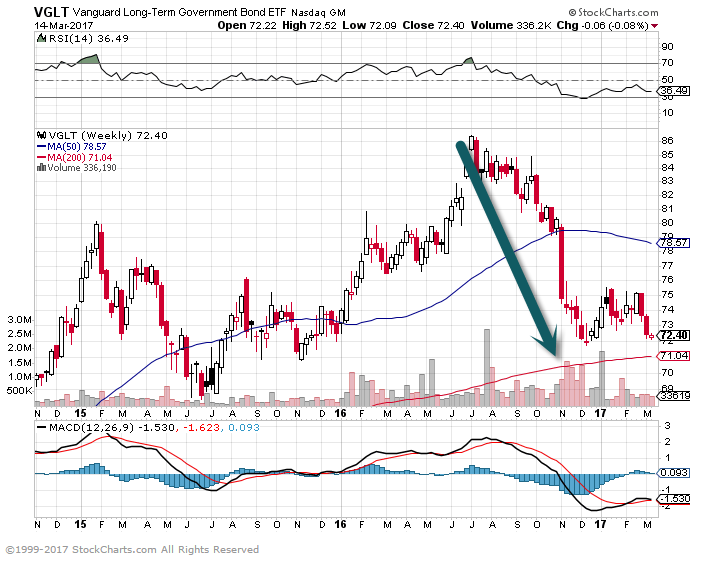Click the copyright StockCharts.com footer text
Image resolution: width=713 pixels, height=587 pixels.
132,550
